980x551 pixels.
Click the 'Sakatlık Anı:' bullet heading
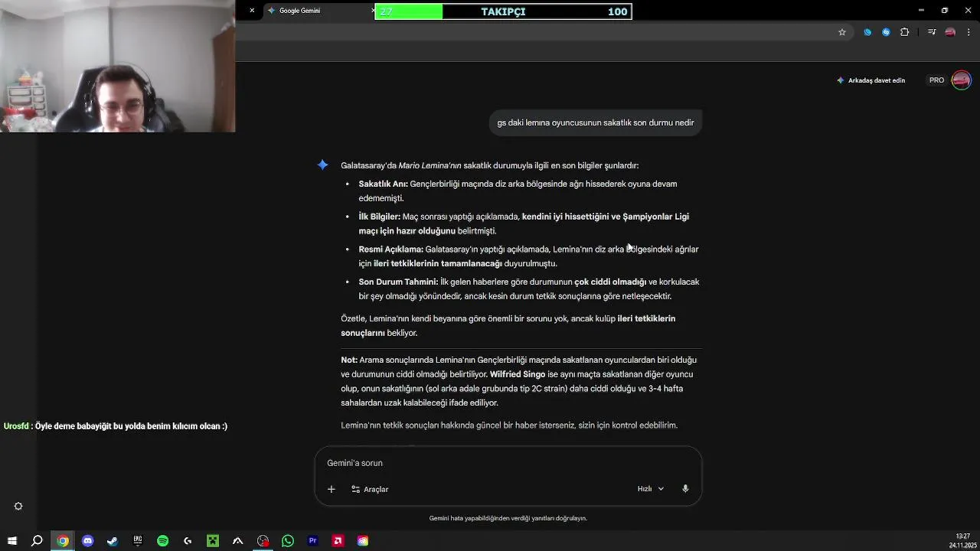pyautogui.click(x=383, y=184)
